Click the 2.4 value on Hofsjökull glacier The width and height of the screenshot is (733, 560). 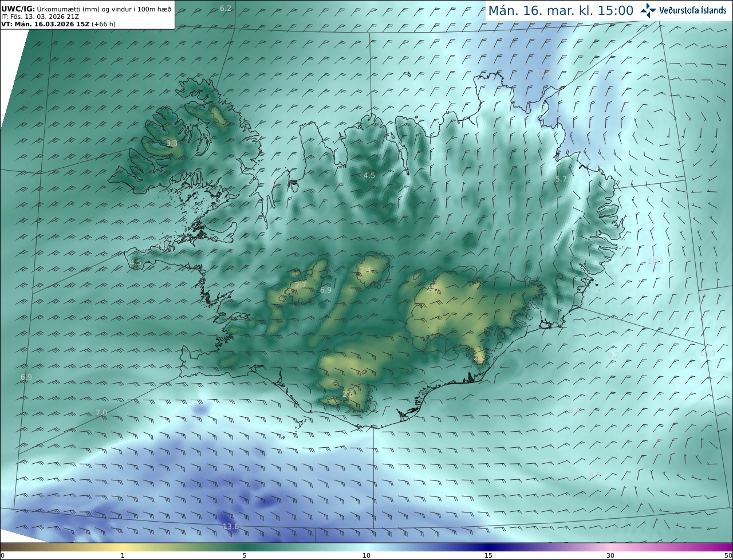tap(364, 270)
